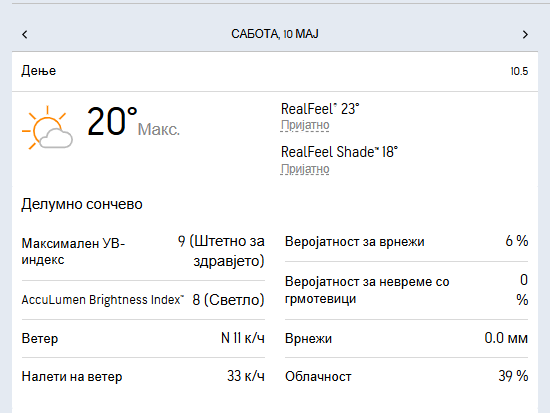This screenshot has height=413, width=550.
Task: Go to previous day with left chevron
Action: tap(25, 34)
